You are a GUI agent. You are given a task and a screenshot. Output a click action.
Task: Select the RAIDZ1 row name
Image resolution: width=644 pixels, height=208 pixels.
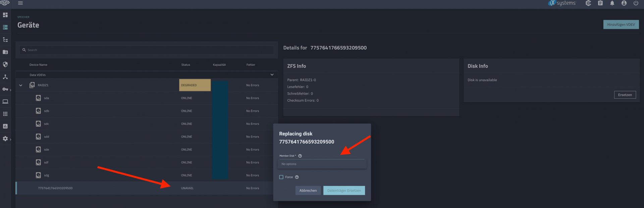tap(43, 85)
